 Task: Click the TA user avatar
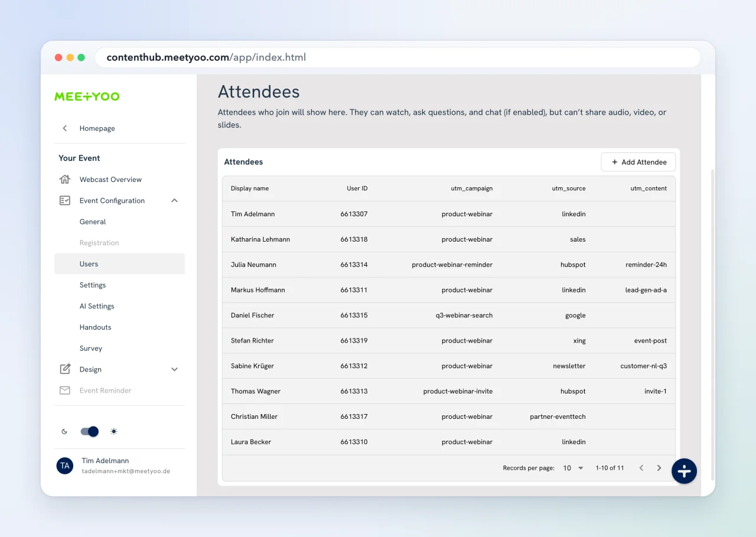[65, 466]
